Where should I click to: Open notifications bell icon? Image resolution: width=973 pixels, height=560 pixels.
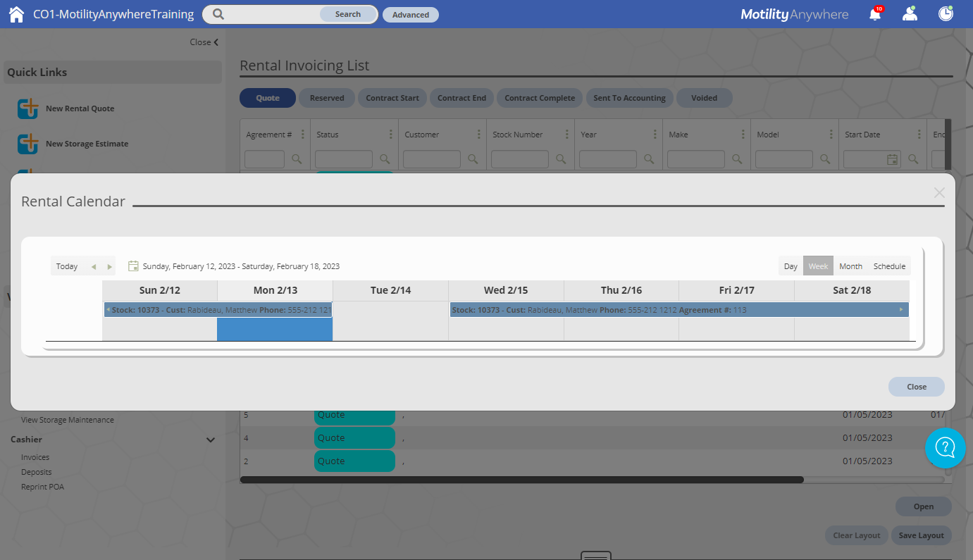coord(874,14)
